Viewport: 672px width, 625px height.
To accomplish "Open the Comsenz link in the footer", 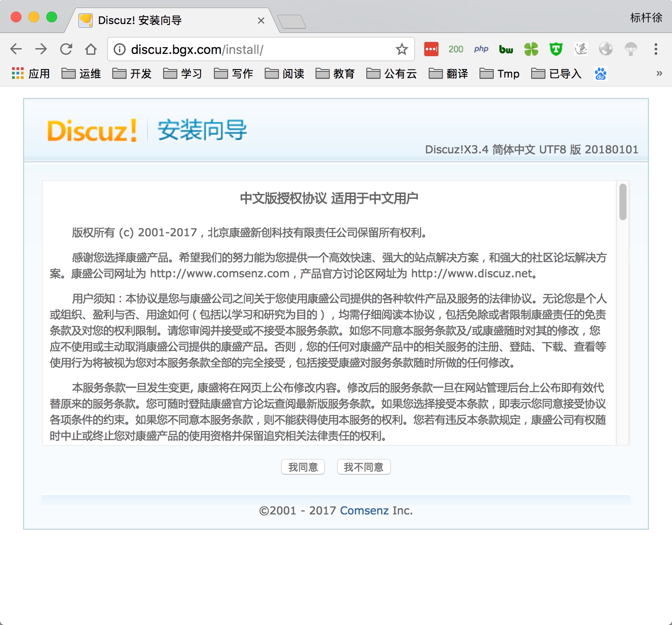I will 365,510.
